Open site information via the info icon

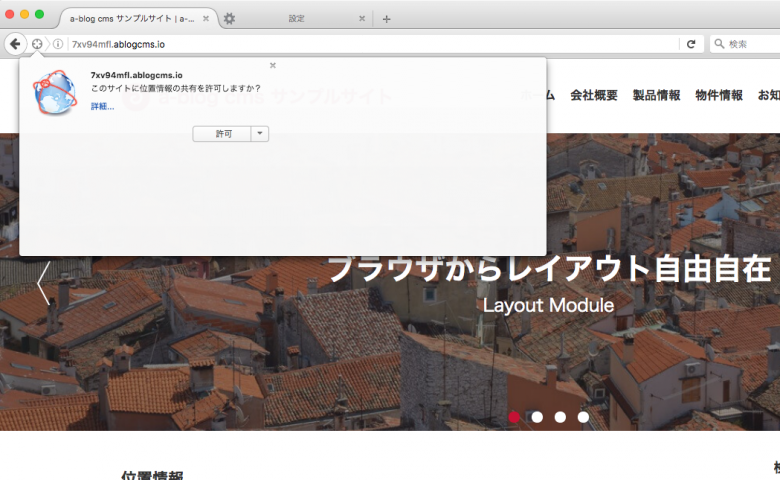(58, 44)
